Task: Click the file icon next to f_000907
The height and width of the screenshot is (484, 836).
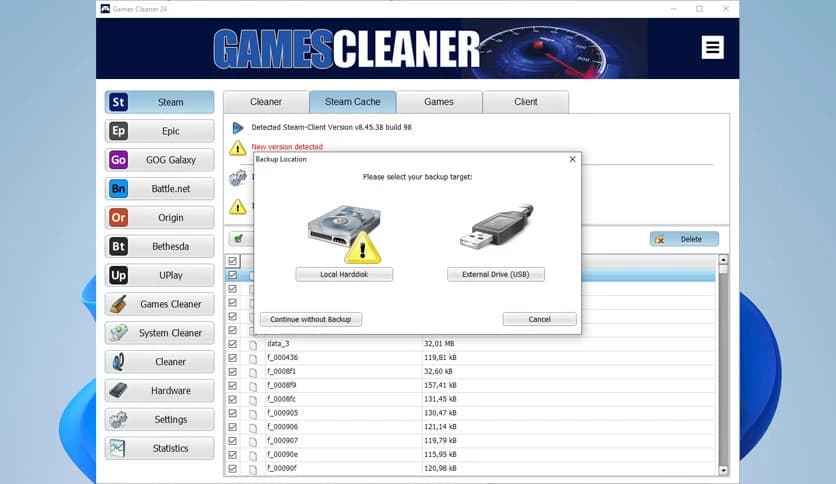Action: [x=253, y=441]
